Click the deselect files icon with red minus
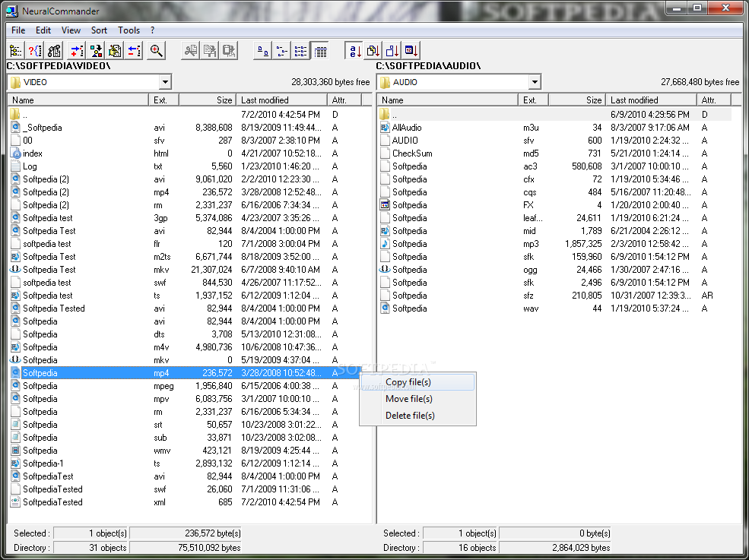This screenshot has height=560, width=749. (134, 50)
